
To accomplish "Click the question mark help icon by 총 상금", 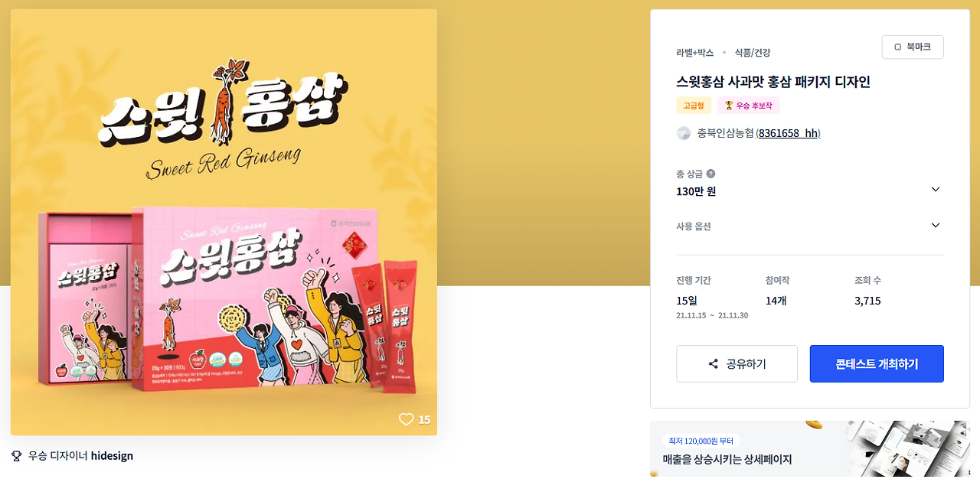I will (710, 174).
